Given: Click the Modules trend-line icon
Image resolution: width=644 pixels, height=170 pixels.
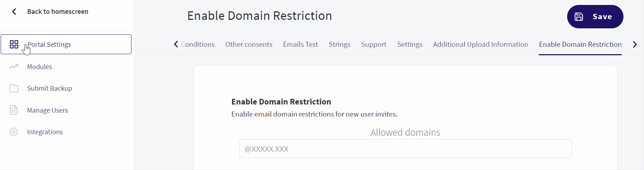Looking at the screenshot, I should coord(14,67).
